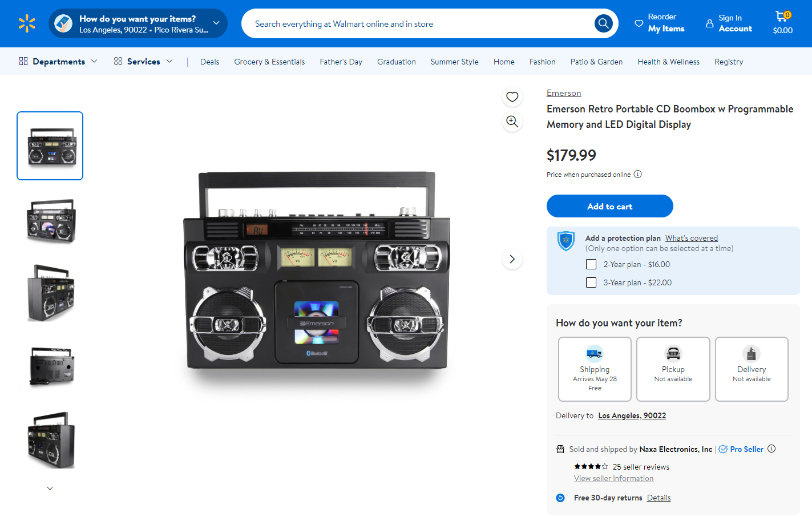The height and width of the screenshot is (517, 812).
Task: Open the Fashion category
Action: click(543, 62)
